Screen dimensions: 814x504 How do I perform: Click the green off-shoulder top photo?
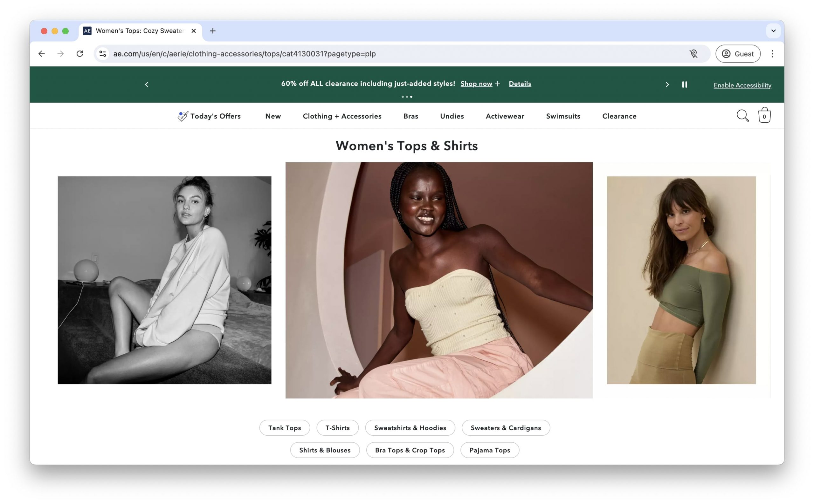point(681,280)
